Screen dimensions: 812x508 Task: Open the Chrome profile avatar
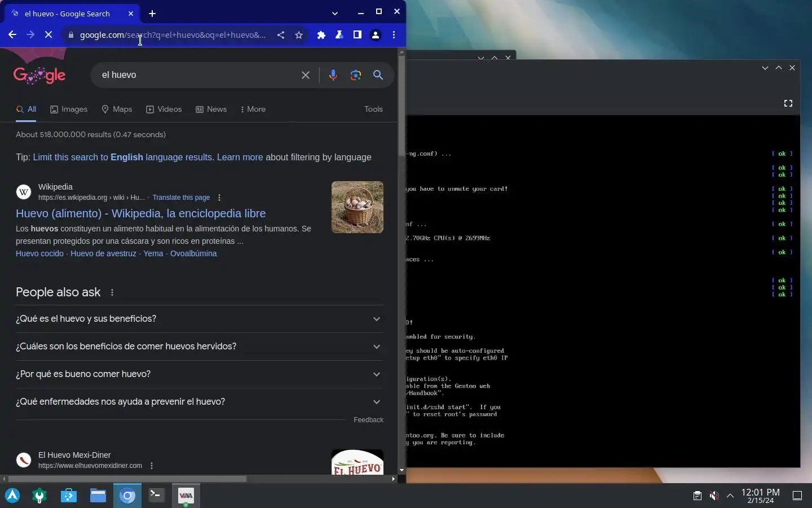pos(376,35)
